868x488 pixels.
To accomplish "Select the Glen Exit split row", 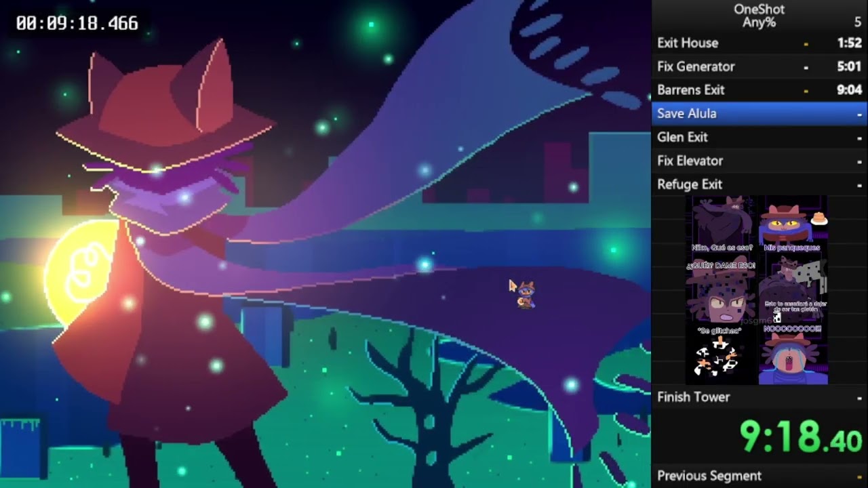I will point(759,137).
